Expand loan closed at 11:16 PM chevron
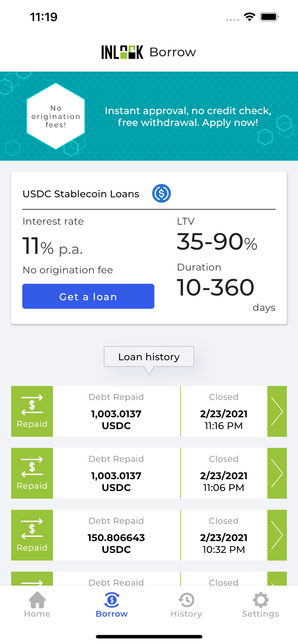This screenshot has width=298, height=644. click(x=277, y=411)
